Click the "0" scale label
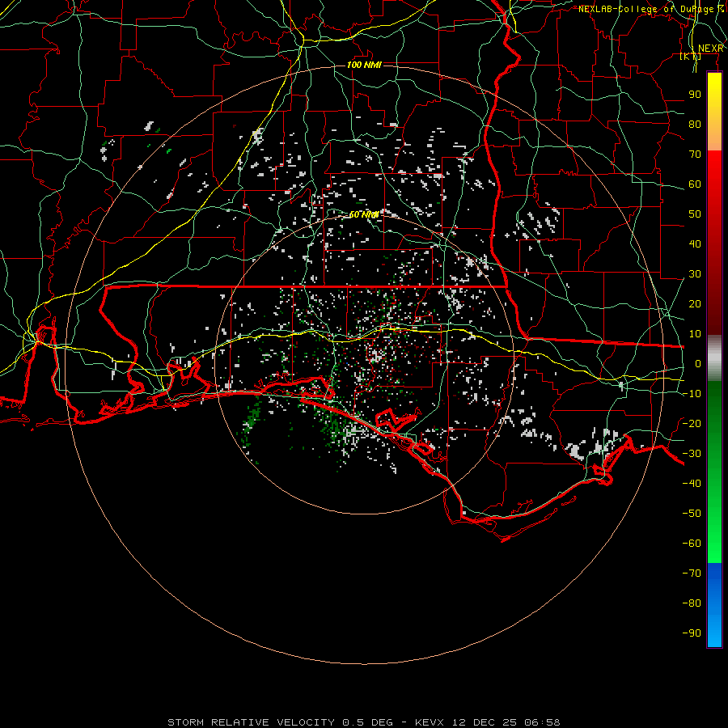 [x=698, y=364]
